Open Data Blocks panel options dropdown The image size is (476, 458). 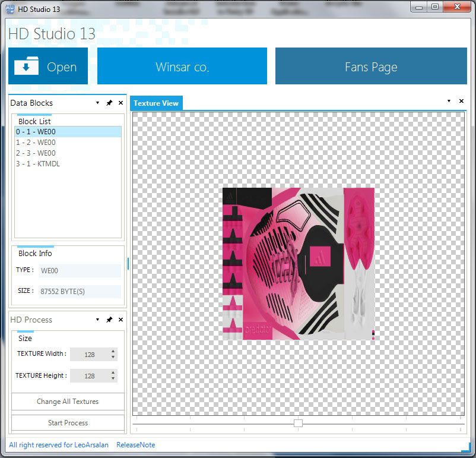[x=97, y=103]
